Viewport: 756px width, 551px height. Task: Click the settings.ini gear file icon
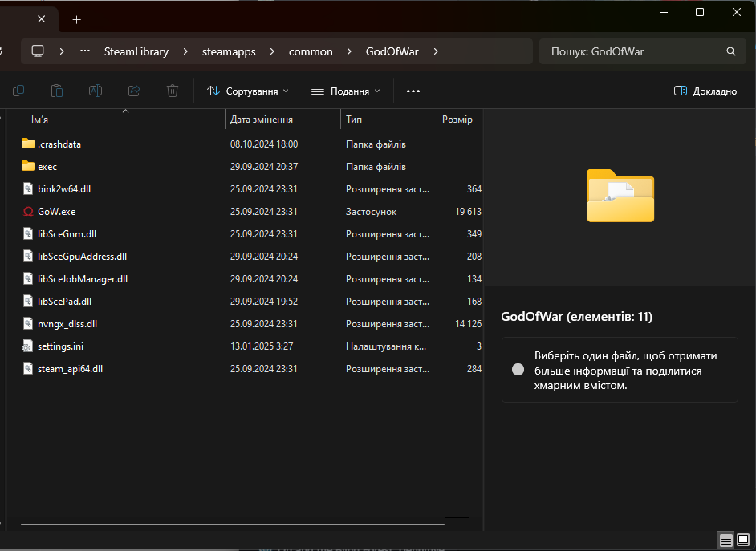(x=27, y=346)
